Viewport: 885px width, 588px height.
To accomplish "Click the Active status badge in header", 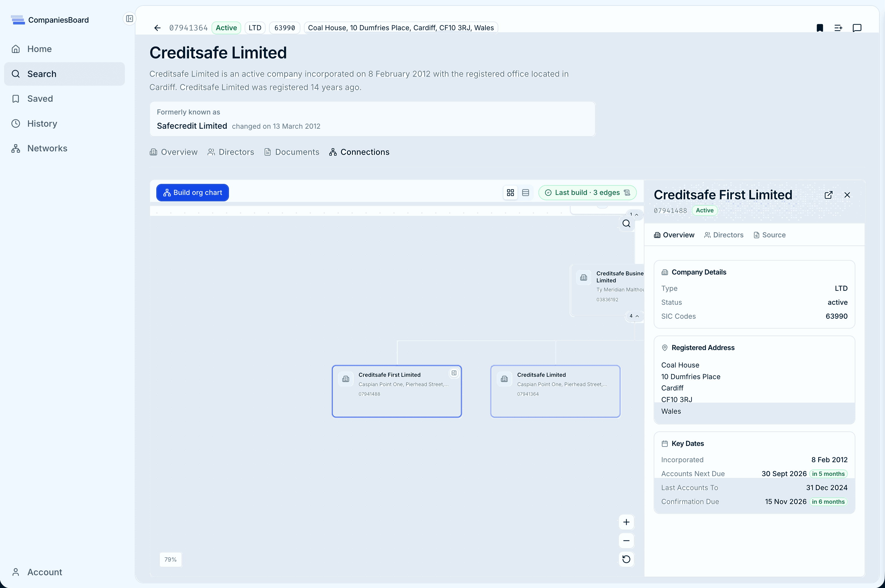I will click(226, 28).
